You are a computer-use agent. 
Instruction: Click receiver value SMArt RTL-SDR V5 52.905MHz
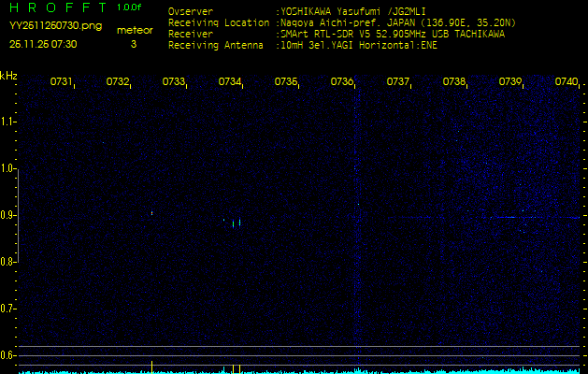point(353,35)
